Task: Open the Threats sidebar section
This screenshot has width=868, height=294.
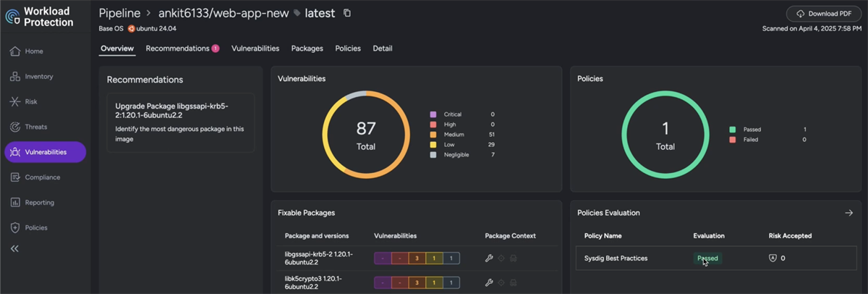Action: tap(35, 127)
